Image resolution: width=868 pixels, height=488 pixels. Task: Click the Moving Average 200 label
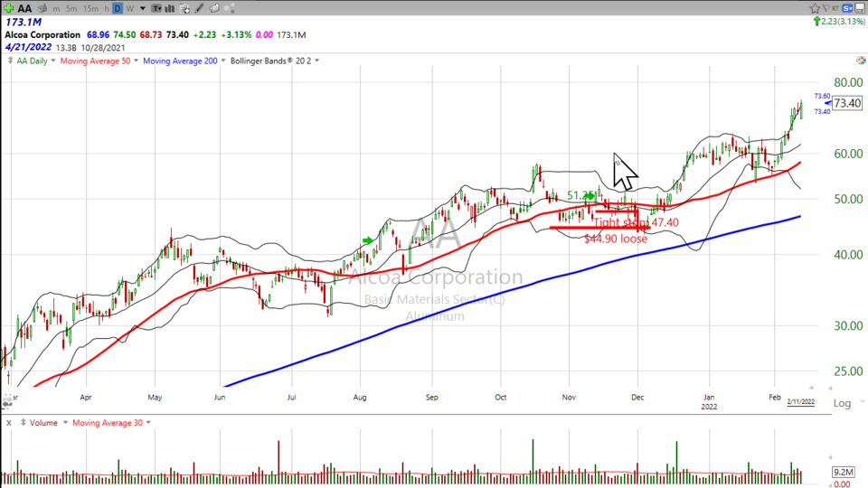point(187,61)
